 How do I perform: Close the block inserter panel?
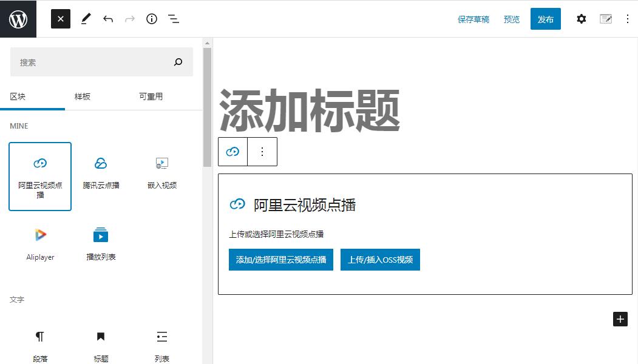click(x=61, y=19)
